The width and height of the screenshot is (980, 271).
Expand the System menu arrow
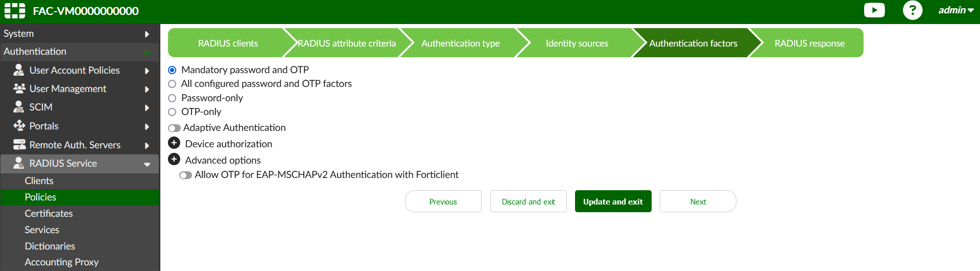point(147,34)
